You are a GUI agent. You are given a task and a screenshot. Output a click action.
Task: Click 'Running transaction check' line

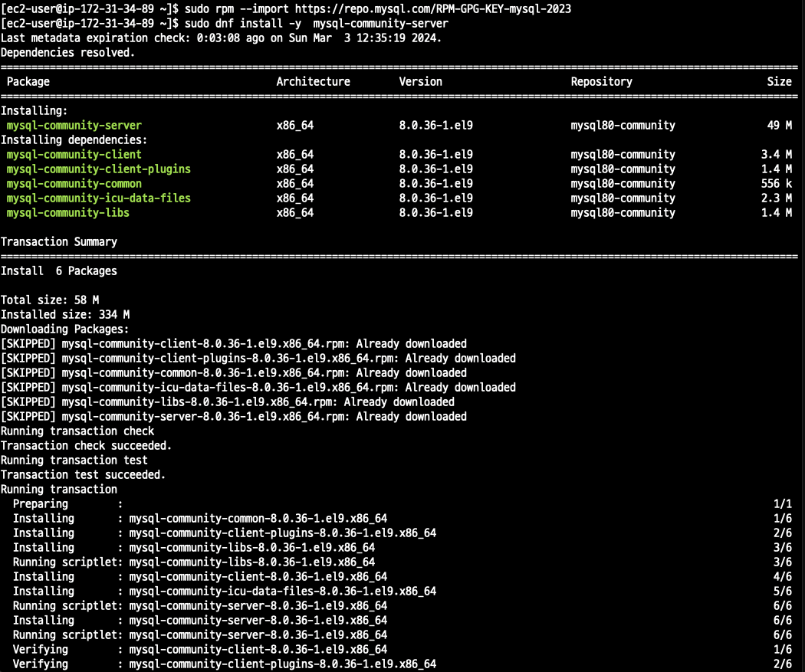(x=77, y=431)
